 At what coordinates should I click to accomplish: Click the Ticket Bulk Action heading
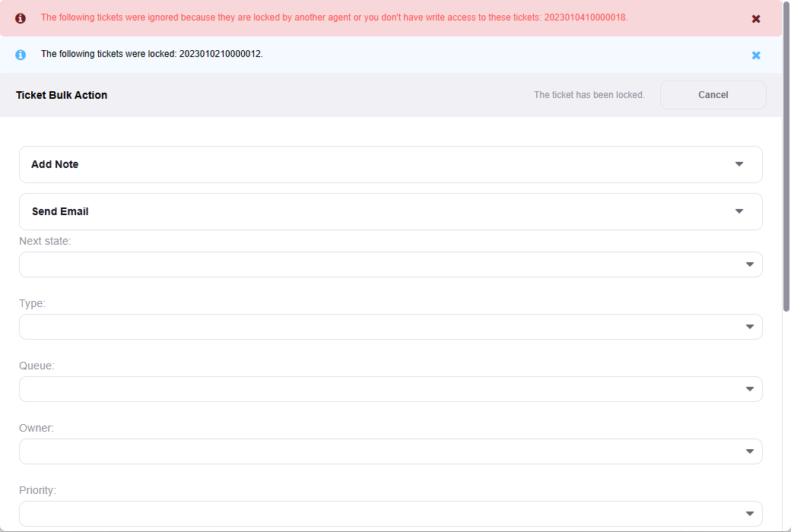[62, 95]
